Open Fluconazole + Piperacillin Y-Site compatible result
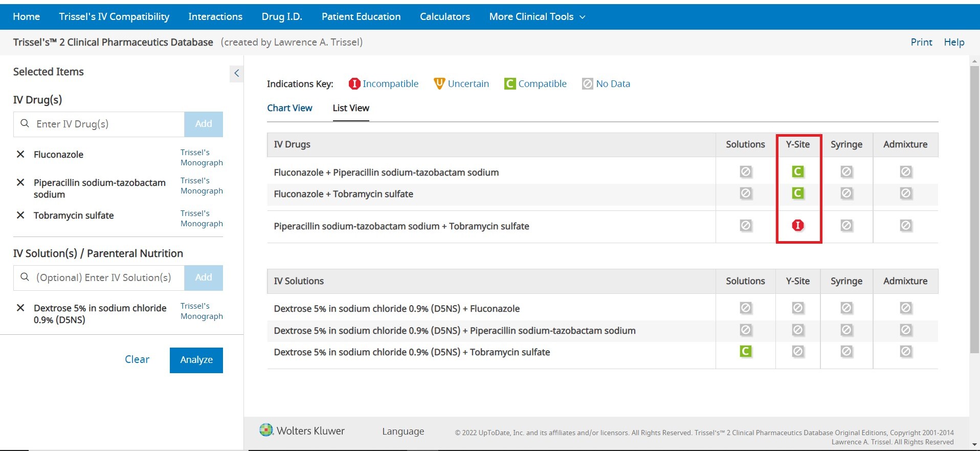This screenshot has width=980, height=451. 797,171
